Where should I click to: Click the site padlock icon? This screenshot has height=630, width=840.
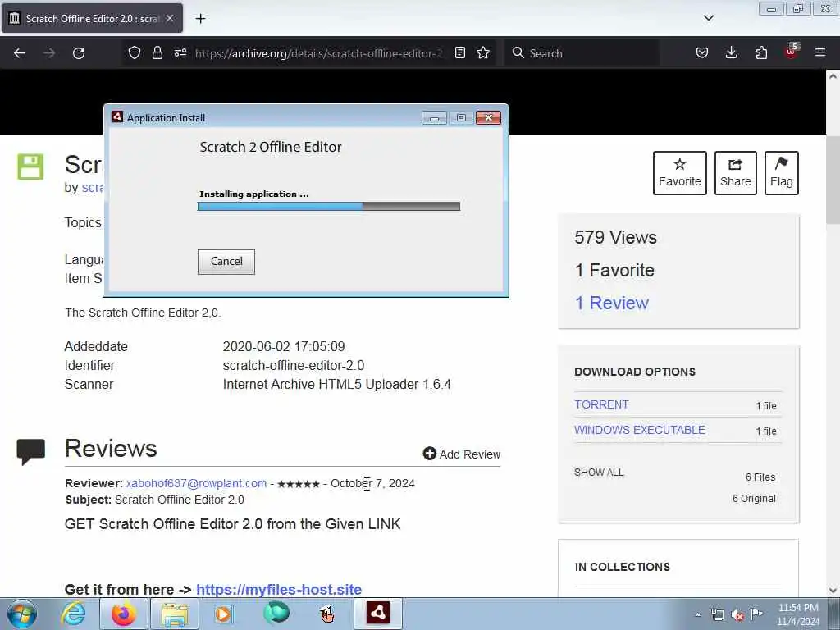157,52
